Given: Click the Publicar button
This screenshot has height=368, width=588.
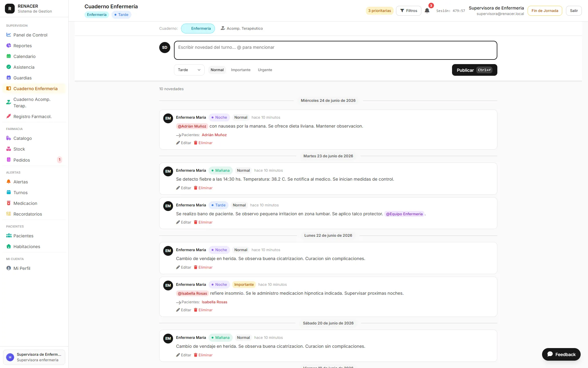Looking at the screenshot, I should [x=474, y=70].
